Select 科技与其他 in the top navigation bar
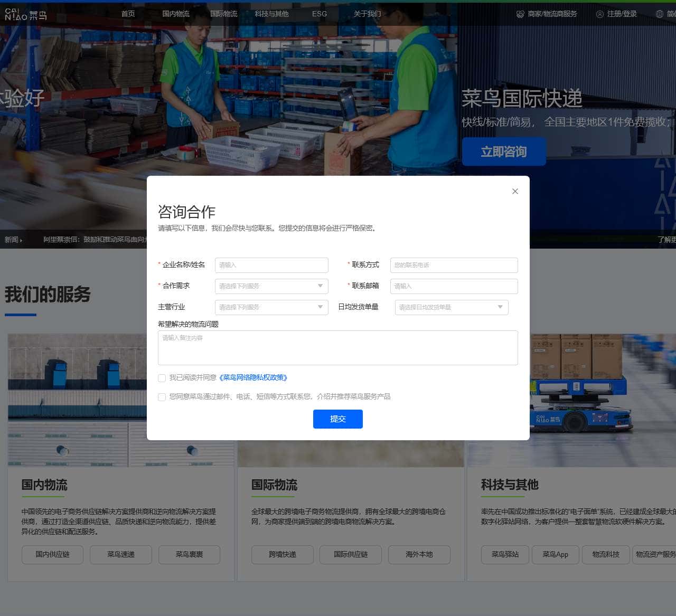Image resolution: width=676 pixels, height=616 pixels. point(271,14)
